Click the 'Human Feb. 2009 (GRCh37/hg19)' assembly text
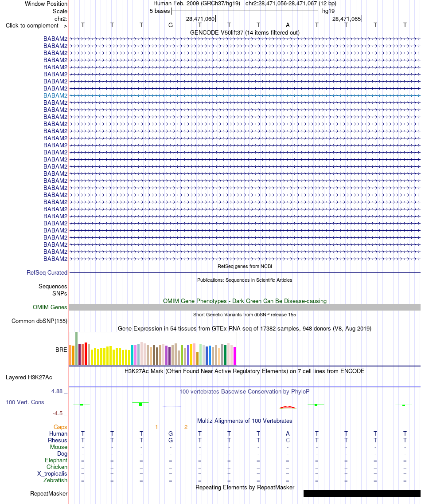This screenshot has height=504, width=421. 196,4
